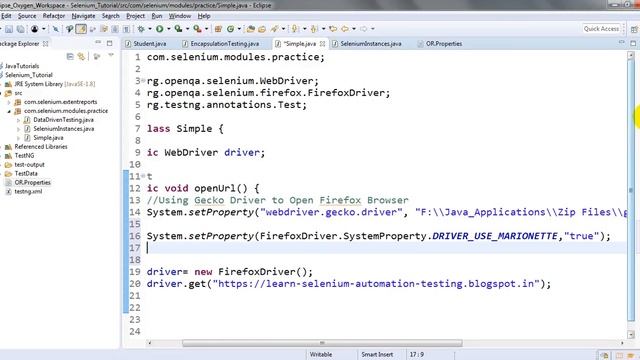Screen dimensions: 640x360
Task: Switch to SeleniumInstances.java editor tab
Action: [371, 44]
